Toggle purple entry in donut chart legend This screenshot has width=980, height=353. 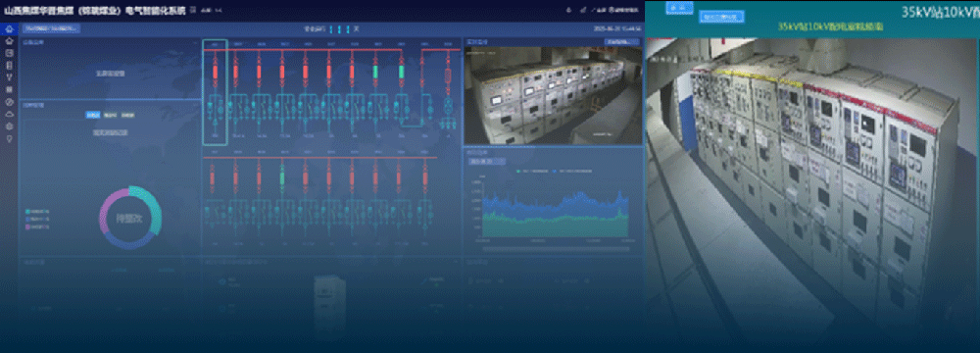[37, 227]
